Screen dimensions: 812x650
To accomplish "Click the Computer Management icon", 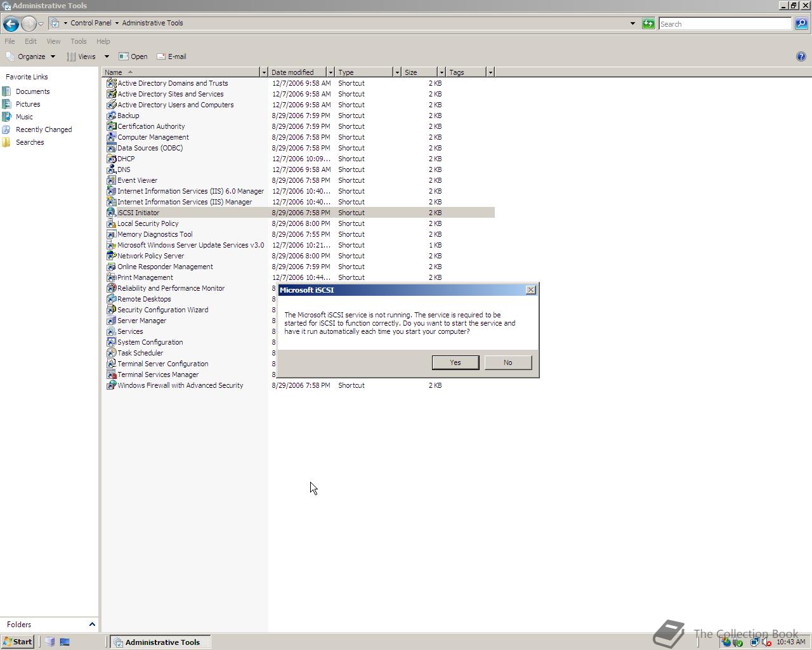I will click(x=111, y=137).
